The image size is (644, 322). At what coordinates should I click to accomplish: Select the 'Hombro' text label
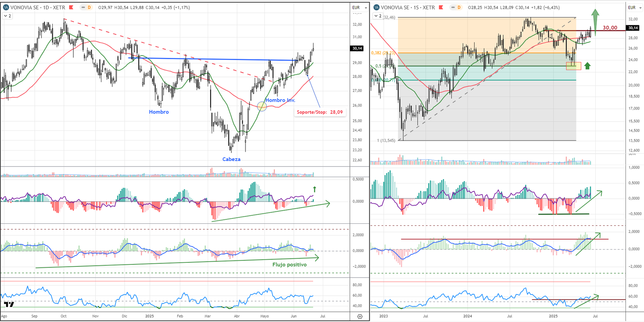pos(159,112)
